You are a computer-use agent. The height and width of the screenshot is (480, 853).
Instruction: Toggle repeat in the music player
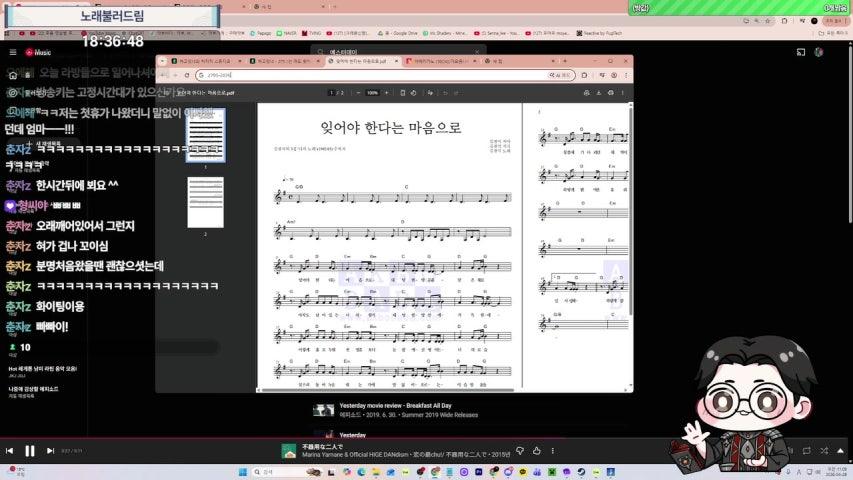click(x=806, y=451)
